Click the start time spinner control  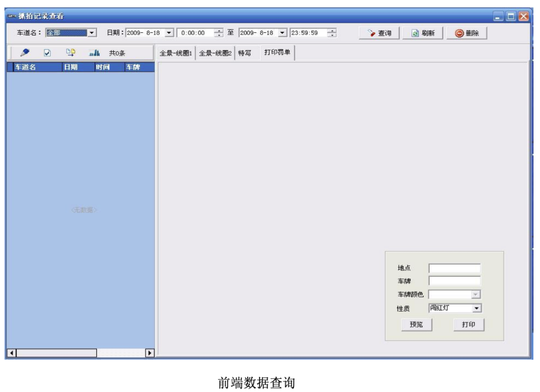[218, 33]
